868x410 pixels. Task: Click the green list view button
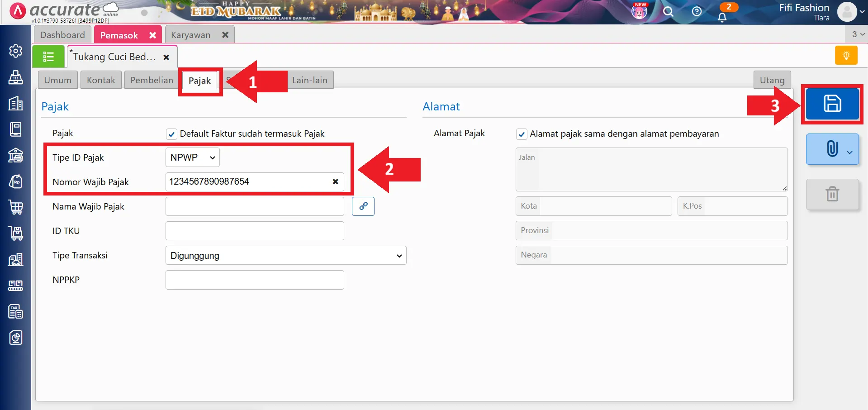(48, 57)
